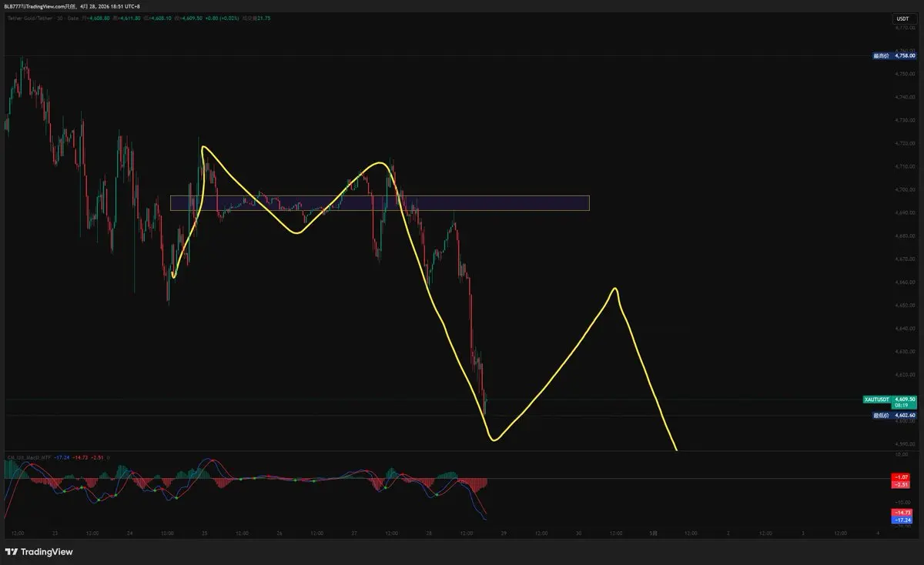Click the 4,650.00 price axis label

pyautogui.click(x=905, y=305)
